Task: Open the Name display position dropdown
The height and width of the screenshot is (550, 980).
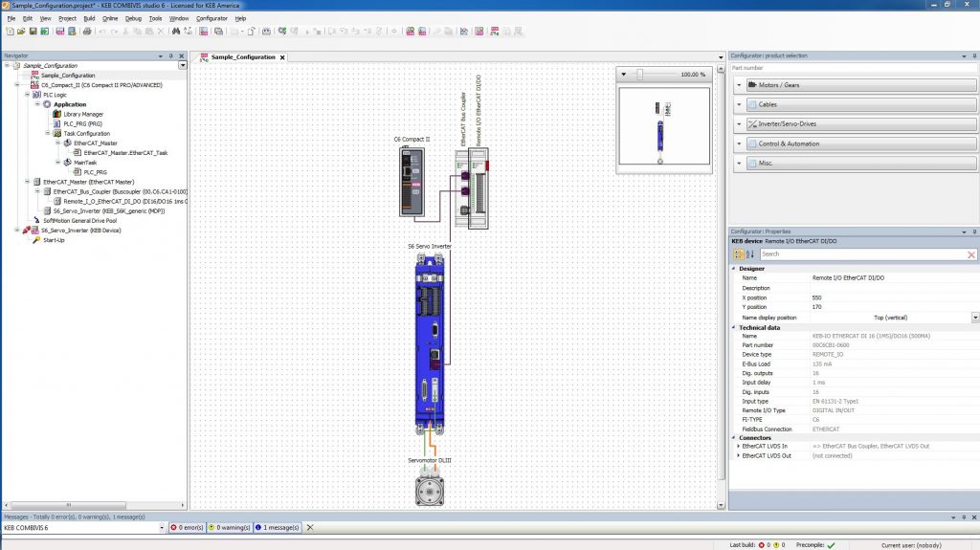Action: [x=975, y=318]
